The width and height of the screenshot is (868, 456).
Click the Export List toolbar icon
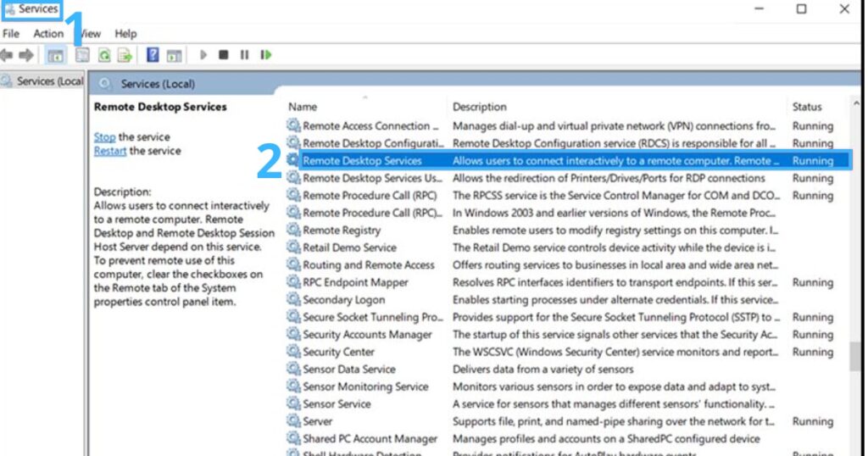coord(125,55)
